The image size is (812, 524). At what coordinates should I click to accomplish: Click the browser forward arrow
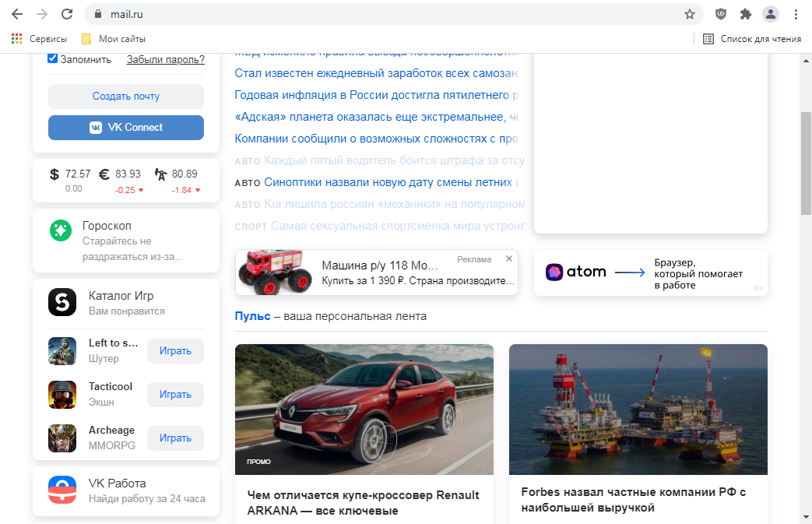42,14
